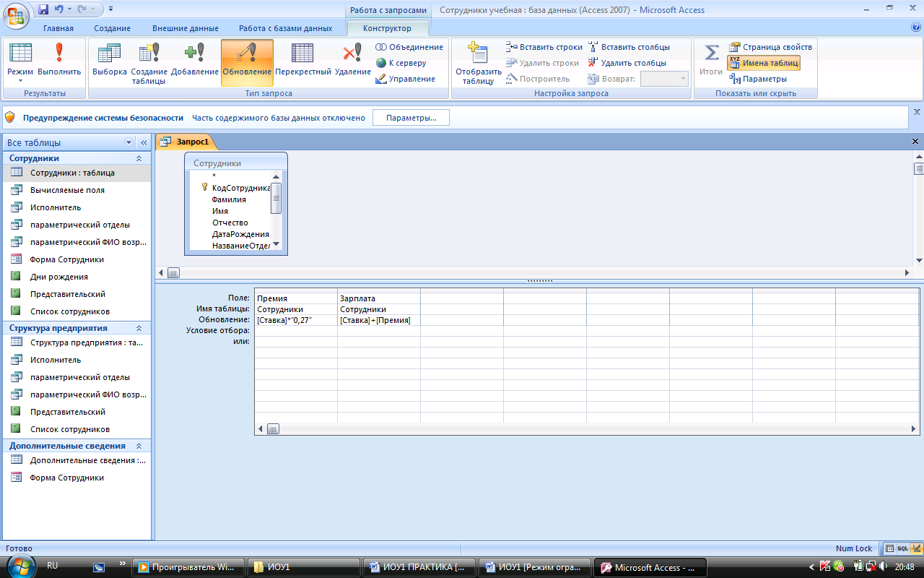The image size is (924, 578).
Task: Open Сотрудники : таблица in navigation
Action: click(x=76, y=173)
